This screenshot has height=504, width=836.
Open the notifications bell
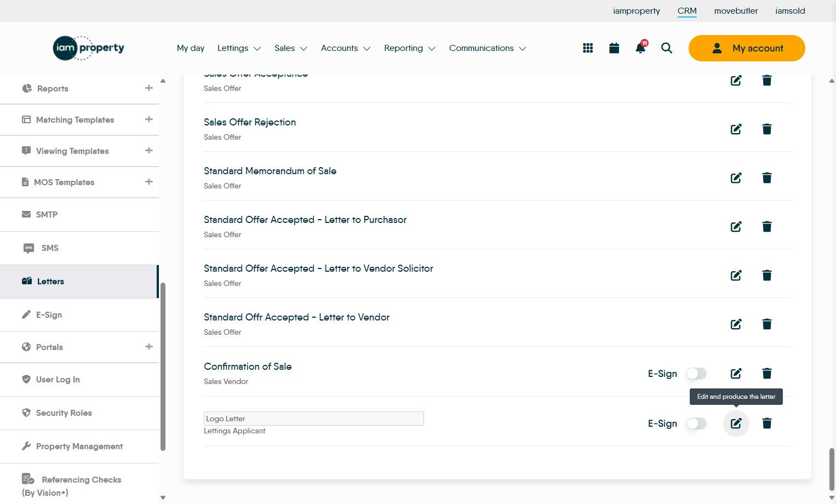640,48
